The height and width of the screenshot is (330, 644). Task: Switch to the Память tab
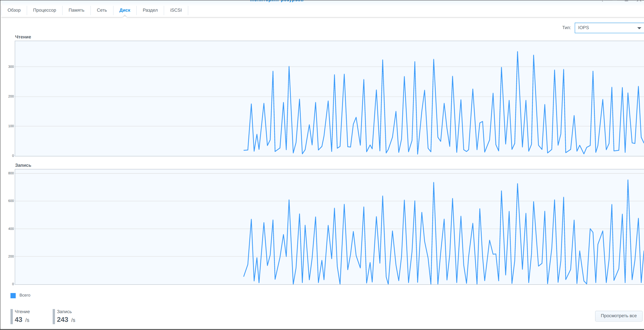click(x=77, y=10)
